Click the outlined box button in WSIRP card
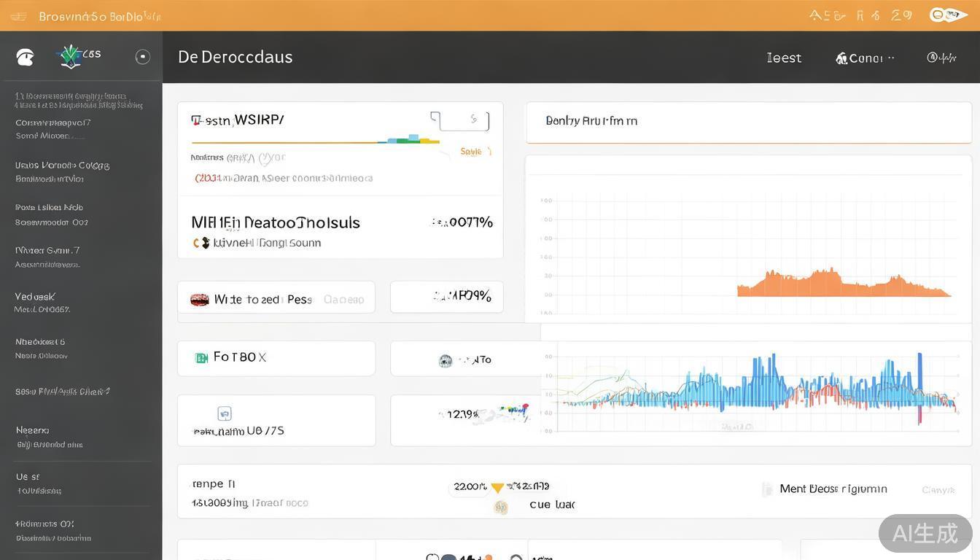This screenshot has width=980, height=560. click(460, 120)
